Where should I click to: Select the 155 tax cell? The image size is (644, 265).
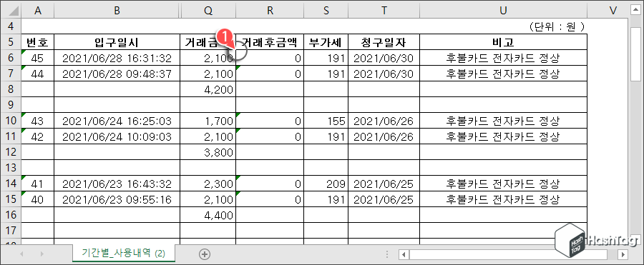(x=326, y=121)
